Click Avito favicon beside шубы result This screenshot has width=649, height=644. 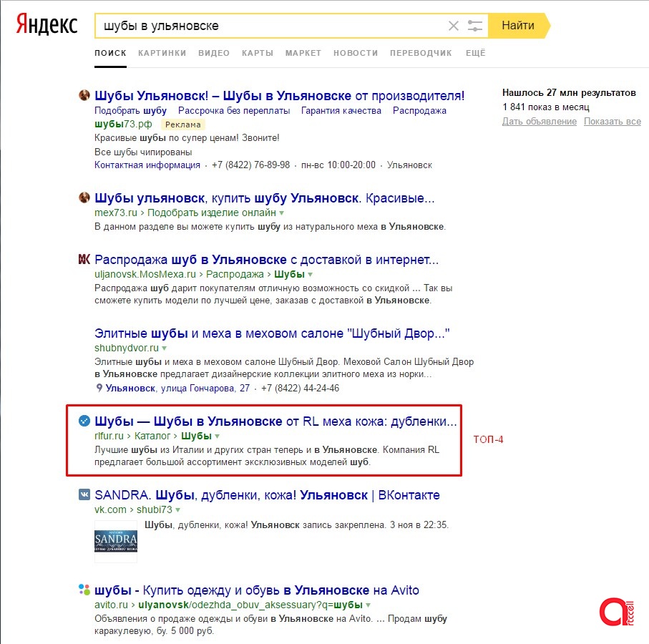[84, 590]
